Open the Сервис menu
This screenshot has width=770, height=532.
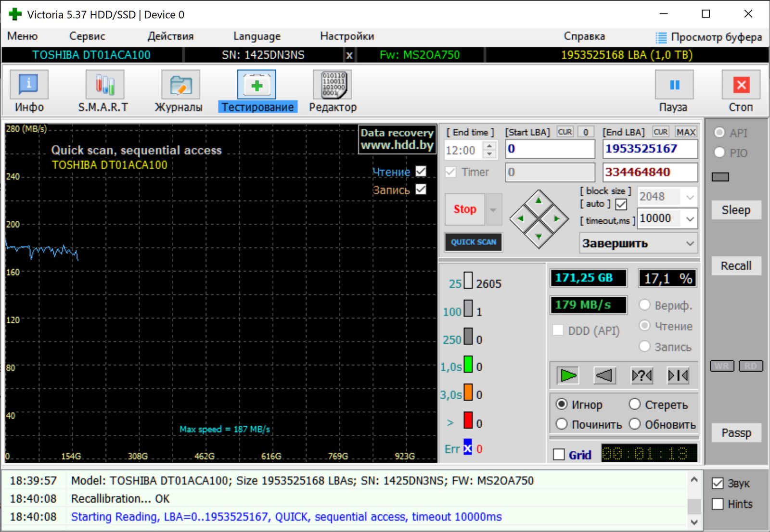(87, 36)
